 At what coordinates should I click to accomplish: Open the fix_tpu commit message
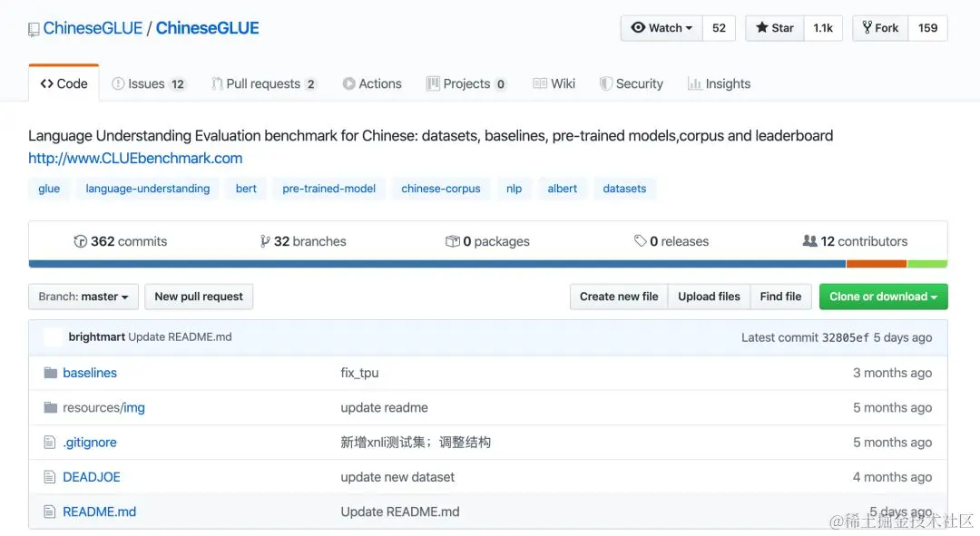359,373
